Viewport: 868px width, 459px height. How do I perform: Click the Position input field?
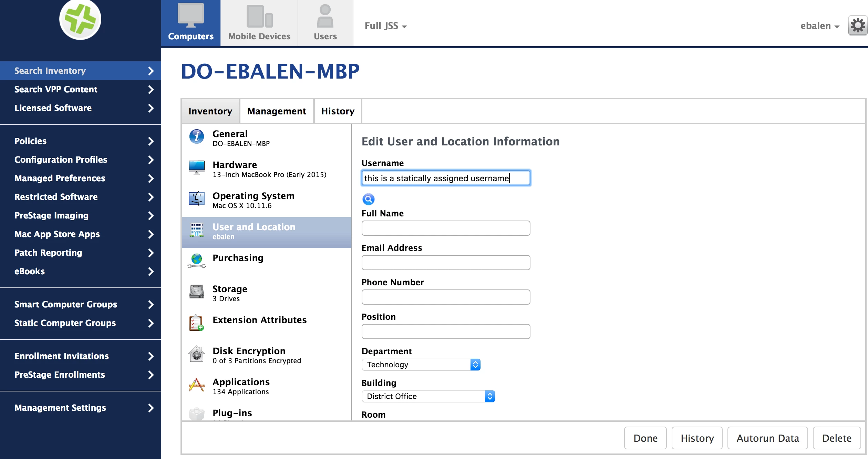coord(446,331)
